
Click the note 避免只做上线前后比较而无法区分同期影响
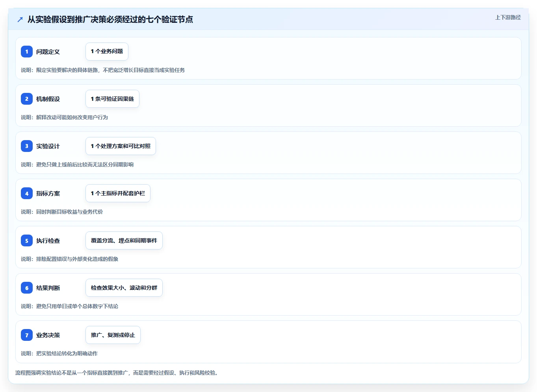pos(77,165)
